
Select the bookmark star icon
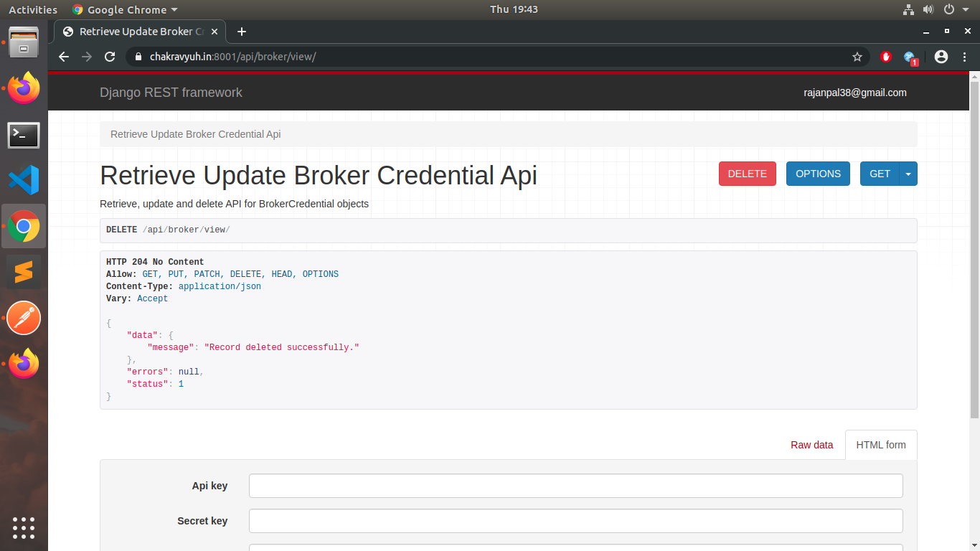(x=857, y=57)
